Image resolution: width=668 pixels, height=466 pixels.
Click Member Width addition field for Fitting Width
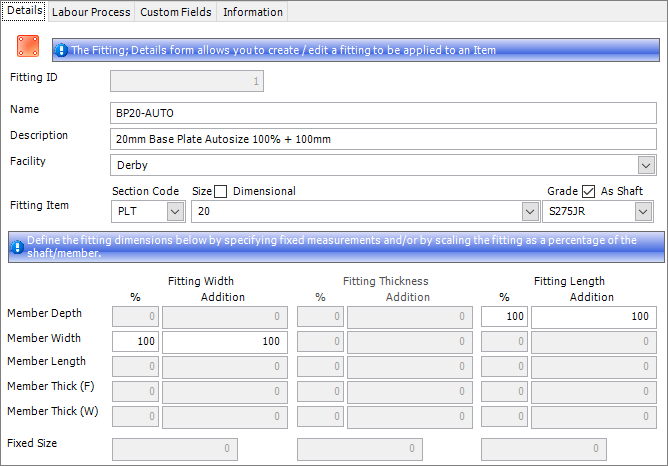(x=225, y=342)
